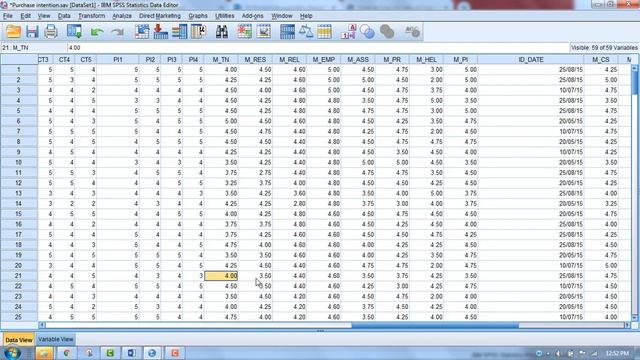Open the Data menu

64,16
